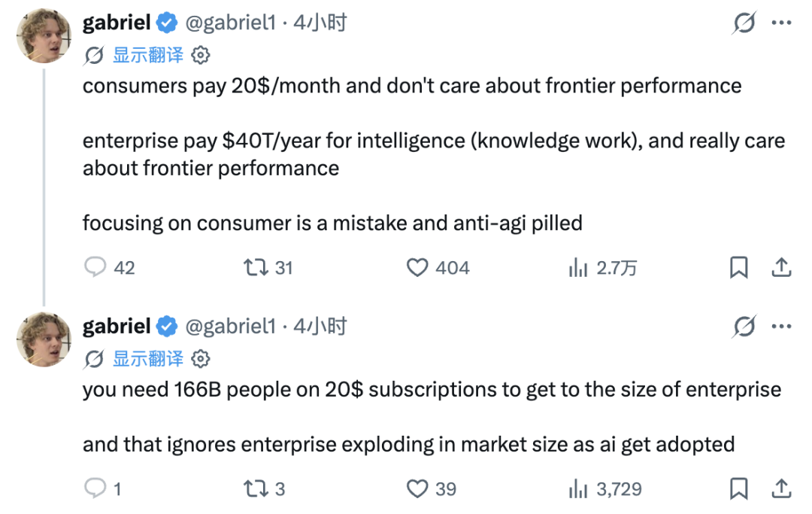Bookmark the second tweet about 166B people

pos(739,488)
